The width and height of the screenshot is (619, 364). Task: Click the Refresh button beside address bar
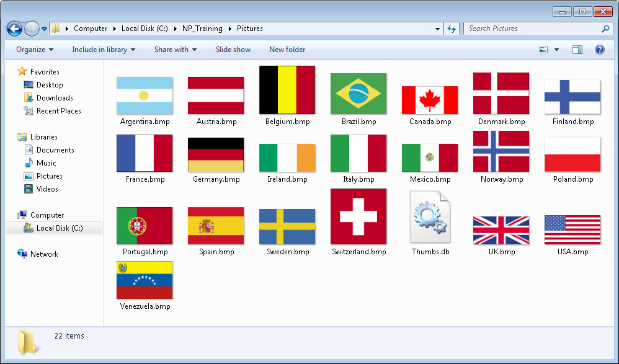452,29
